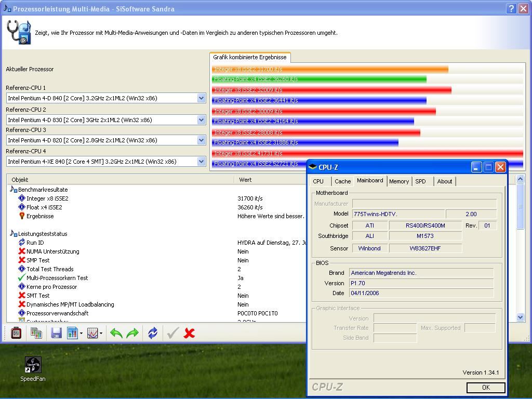The height and width of the screenshot is (399, 532).
Task: Open the line graph icon dropdown arrow
Action: pos(101,334)
